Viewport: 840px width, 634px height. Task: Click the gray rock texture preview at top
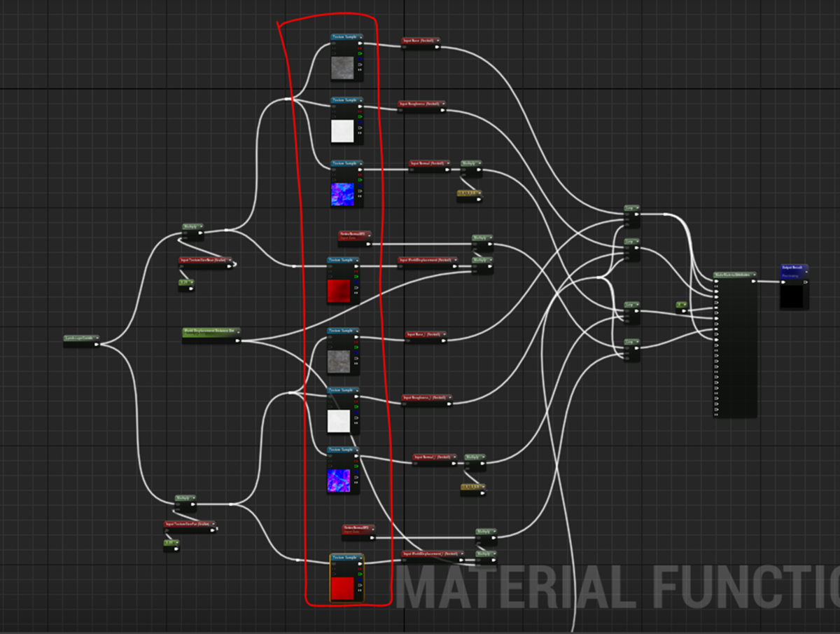tap(343, 69)
